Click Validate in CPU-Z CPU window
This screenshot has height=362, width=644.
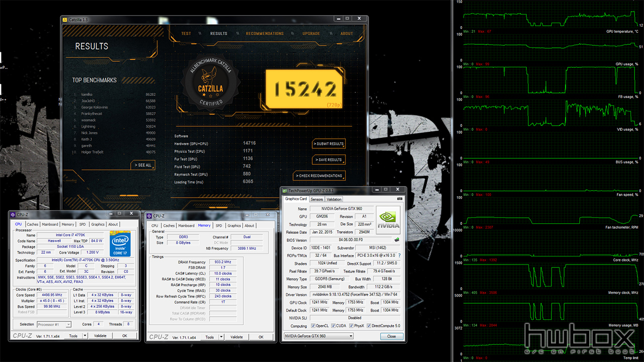click(x=100, y=335)
